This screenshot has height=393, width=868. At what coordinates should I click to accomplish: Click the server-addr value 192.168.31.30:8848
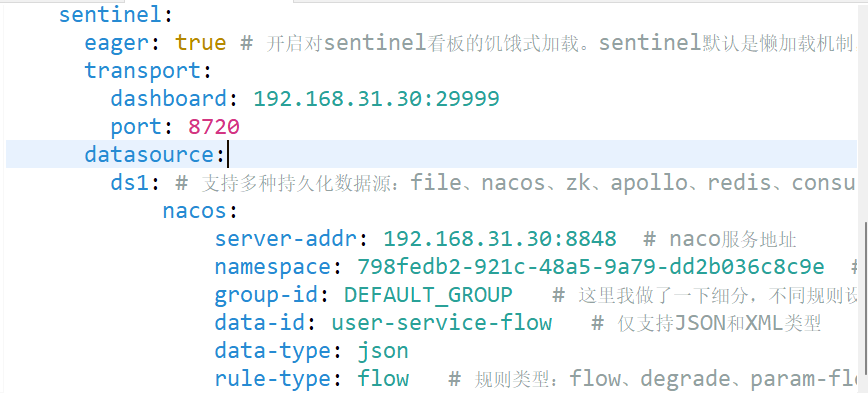(500, 239)
